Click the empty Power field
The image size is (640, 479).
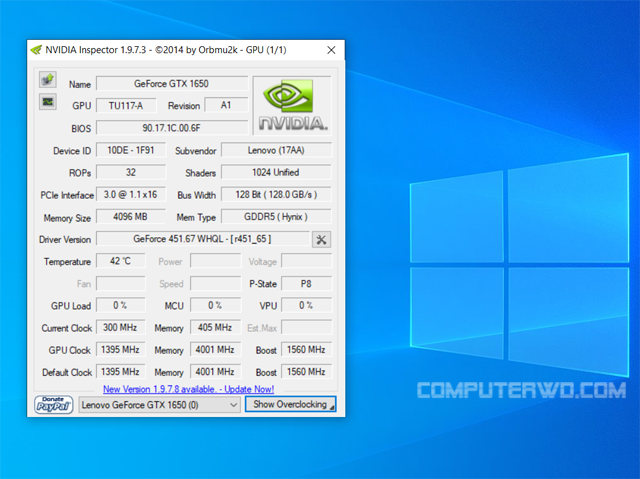pos(216,261)
